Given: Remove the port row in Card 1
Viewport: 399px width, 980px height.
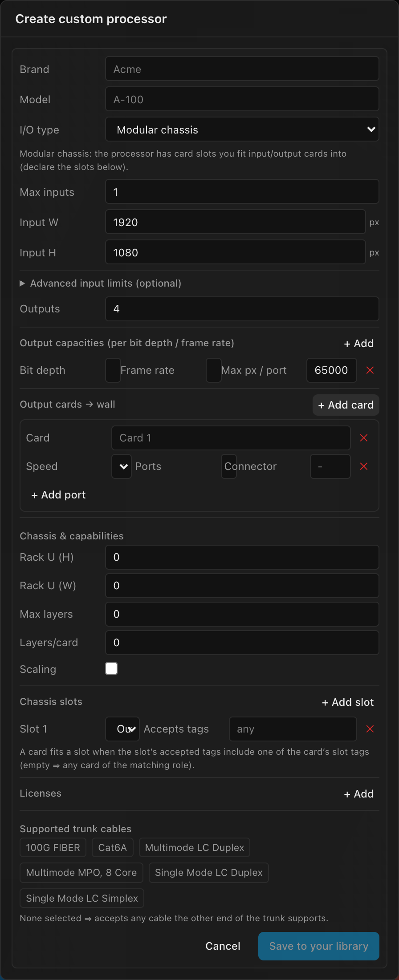Looking at the screenshot, I should click(x=364, y=466).
